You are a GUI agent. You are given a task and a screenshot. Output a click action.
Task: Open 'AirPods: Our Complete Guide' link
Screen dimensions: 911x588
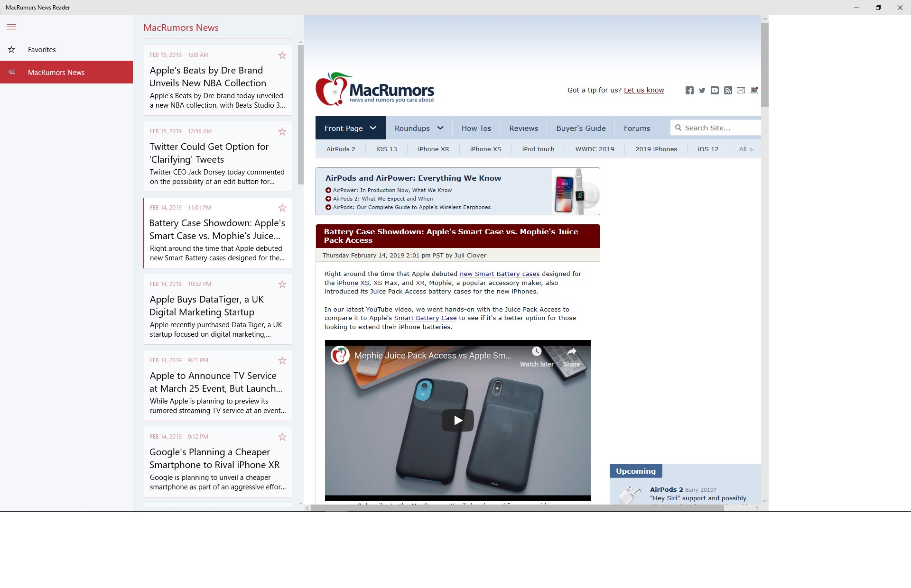pos(412,207)
